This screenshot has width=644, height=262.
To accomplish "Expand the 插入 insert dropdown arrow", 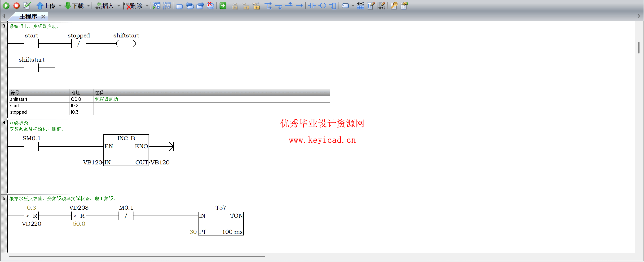I will tap(119, 5).
